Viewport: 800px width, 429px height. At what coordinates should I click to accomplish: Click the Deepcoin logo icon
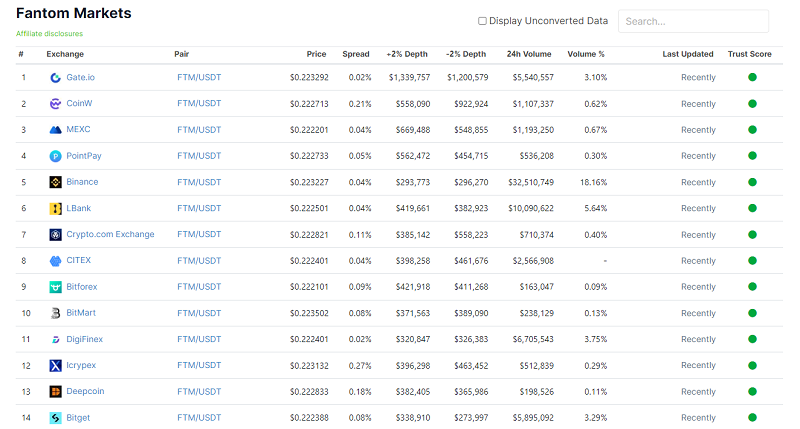click(x=56, y=391)
